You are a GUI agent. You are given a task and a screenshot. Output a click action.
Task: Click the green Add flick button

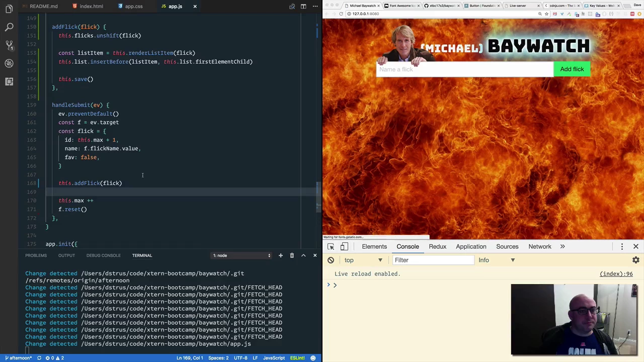[x=572, y=69]
